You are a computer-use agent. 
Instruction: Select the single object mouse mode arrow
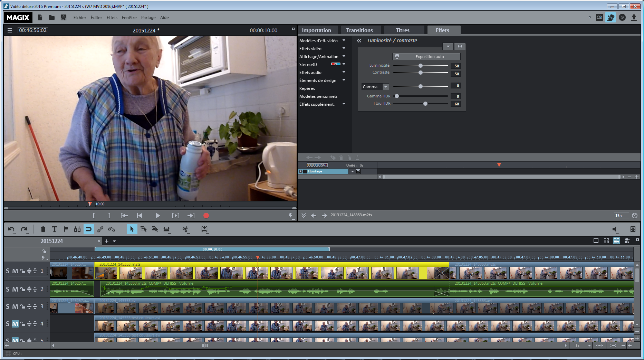tap(132, 229)
